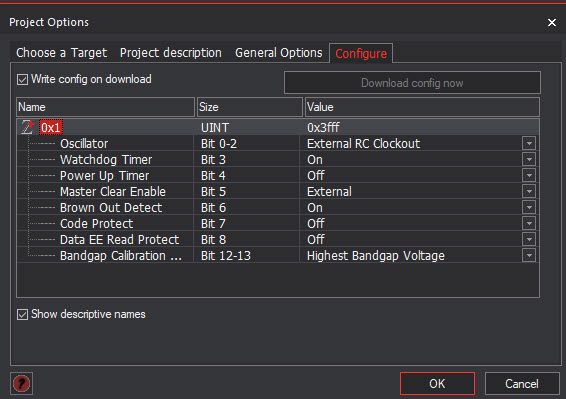This screenshot has width=566, height=399.
Task: Open the Master Clear Enable dropdown
Action: [529, 191]
